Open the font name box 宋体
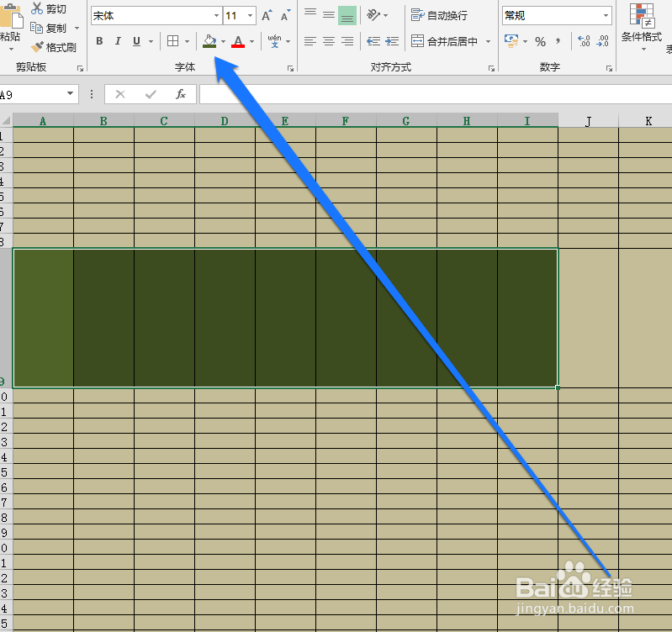672x632 pixels. tap(156, 16)
